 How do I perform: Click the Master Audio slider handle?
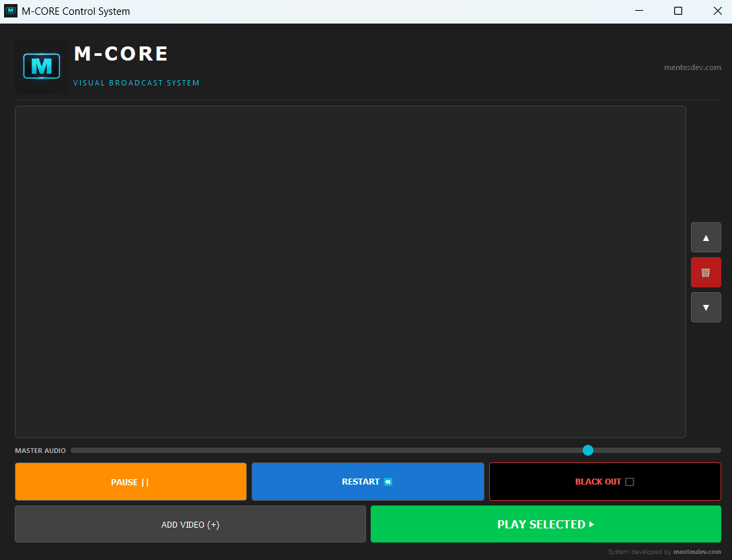(x=588, y=450)
